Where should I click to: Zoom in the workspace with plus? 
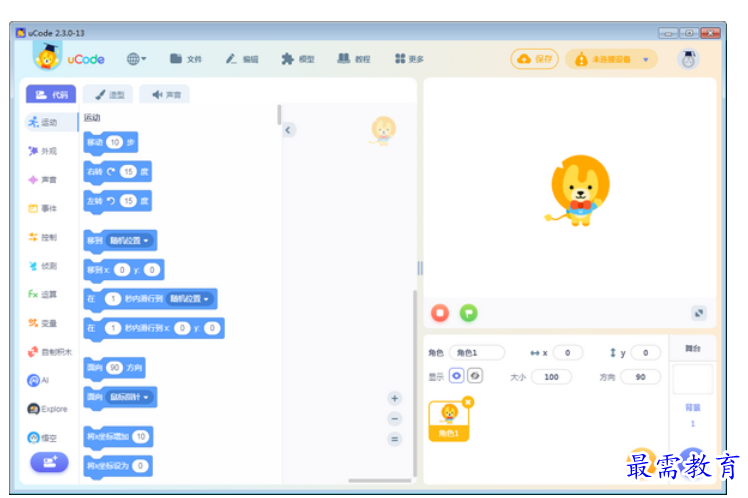point(395,398)
